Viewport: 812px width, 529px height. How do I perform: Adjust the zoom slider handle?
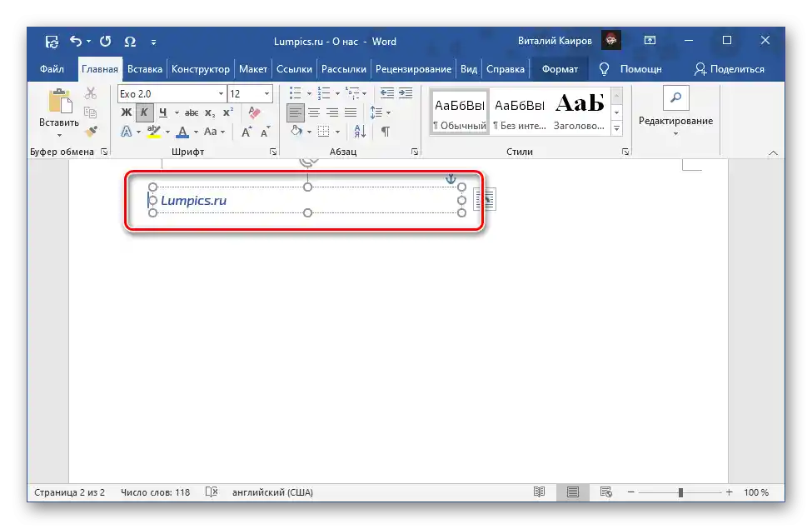pos(680,492)
